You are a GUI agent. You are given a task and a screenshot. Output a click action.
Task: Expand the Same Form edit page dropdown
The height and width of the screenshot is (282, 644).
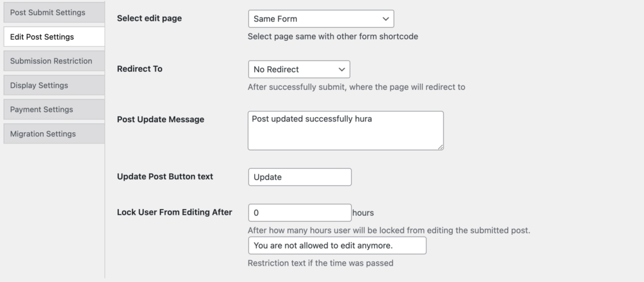pos(314,19)
